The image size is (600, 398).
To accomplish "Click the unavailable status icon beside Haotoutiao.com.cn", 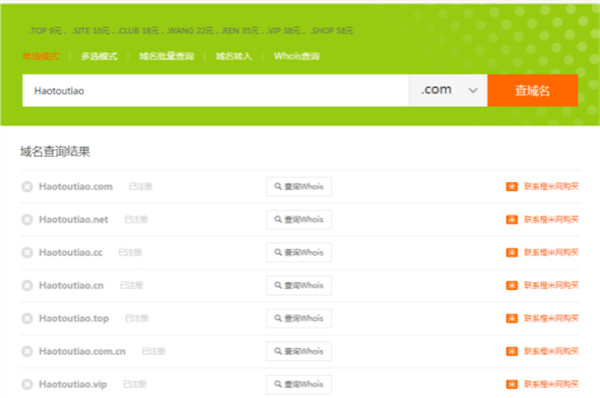I will click(x=27, y=351).
